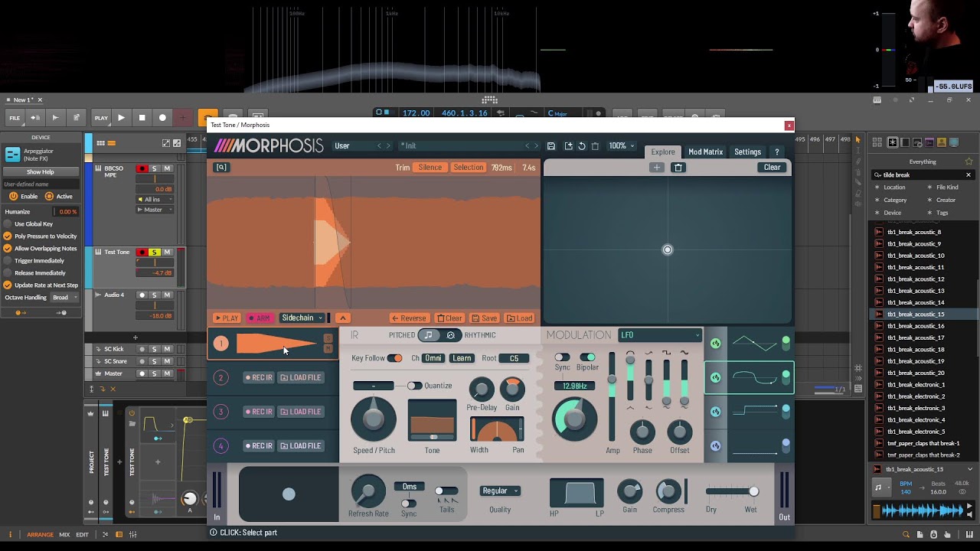Click LOAD FILE for slot 2
This screenshot has height=551, width=980.
[301, 377]
